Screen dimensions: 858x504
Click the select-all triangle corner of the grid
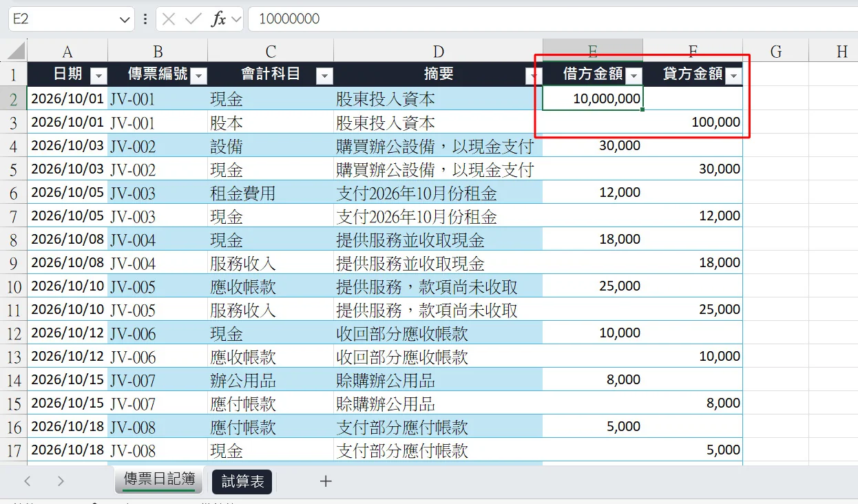14,51
